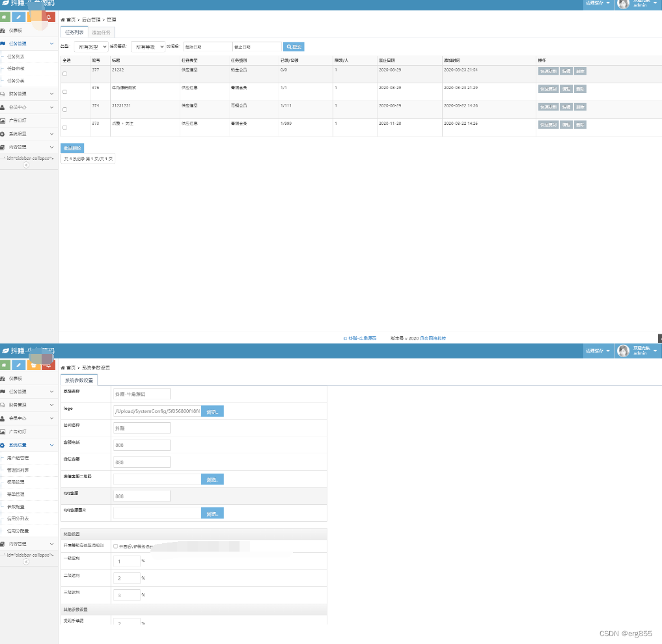The image size is (662, 644).
Task: Collapse the sidebar with the upper panel's arrow
Action: coord(26,165)
